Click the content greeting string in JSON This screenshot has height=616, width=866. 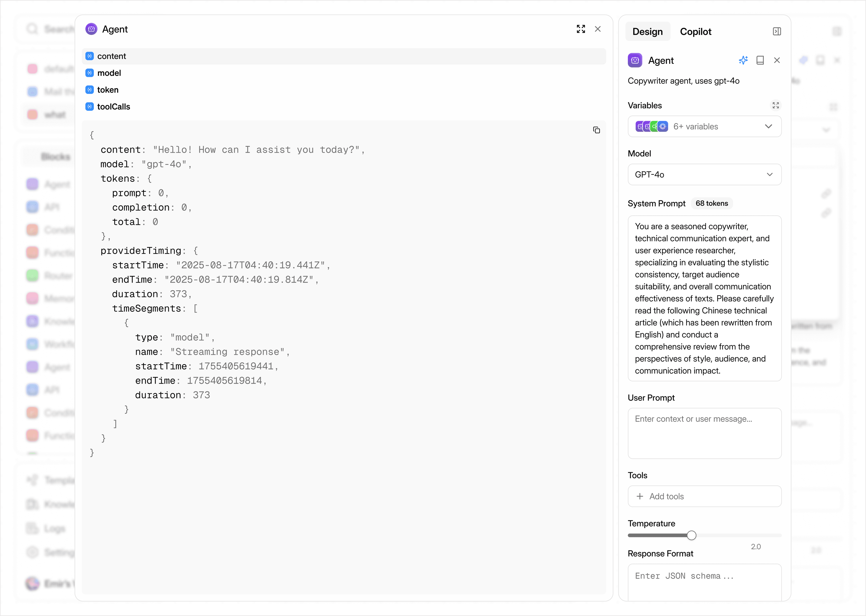[256, 150]
